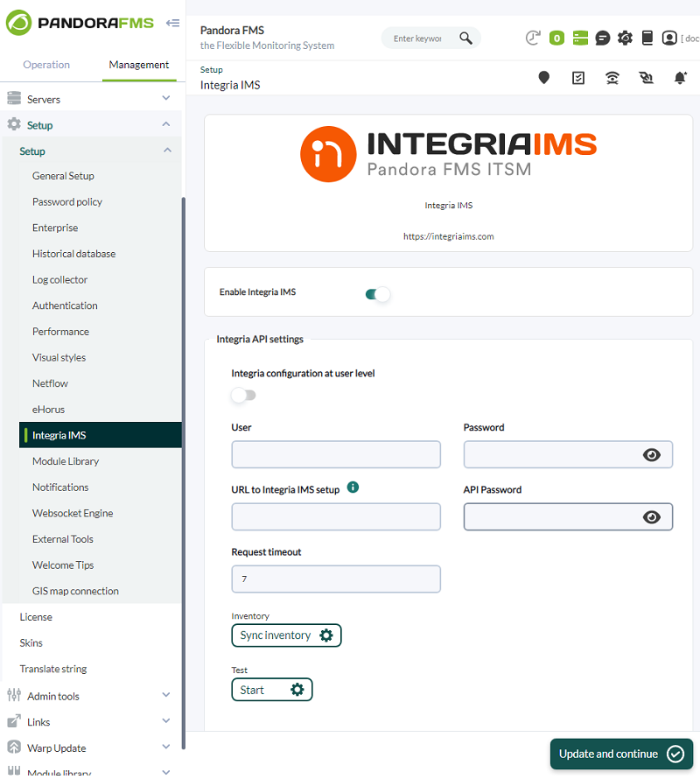Viewport: 700px width, 779px height.
Task: Open Performance settings
Action: [60, 332]
